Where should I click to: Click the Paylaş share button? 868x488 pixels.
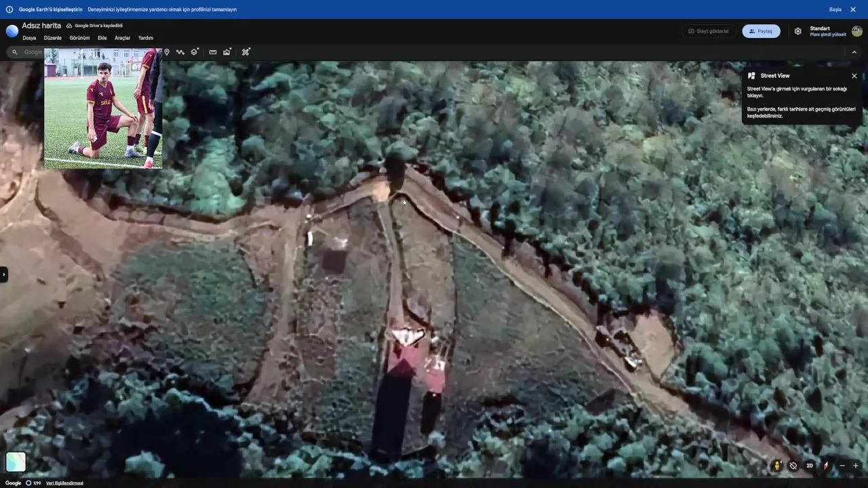coord(761,31)
